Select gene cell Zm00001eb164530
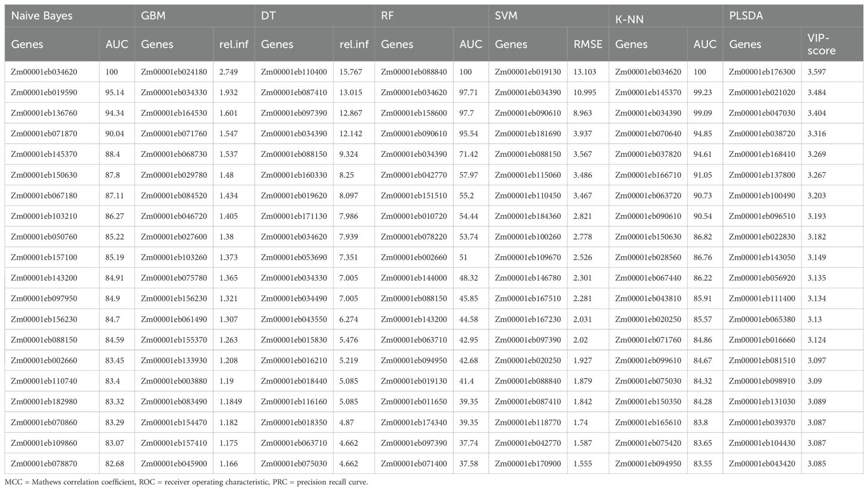The image size is (868, 491). 174,113
